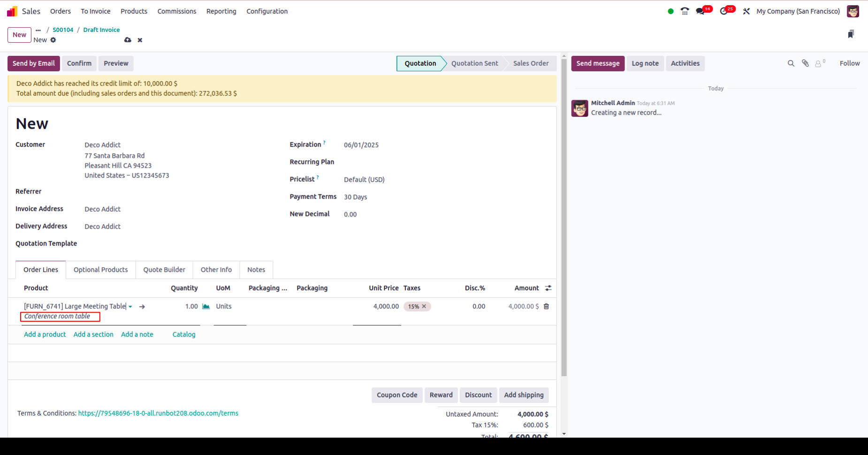Go back to S00104 breadcrumb
Screen dimensions: 868x455
coord(63,30)
